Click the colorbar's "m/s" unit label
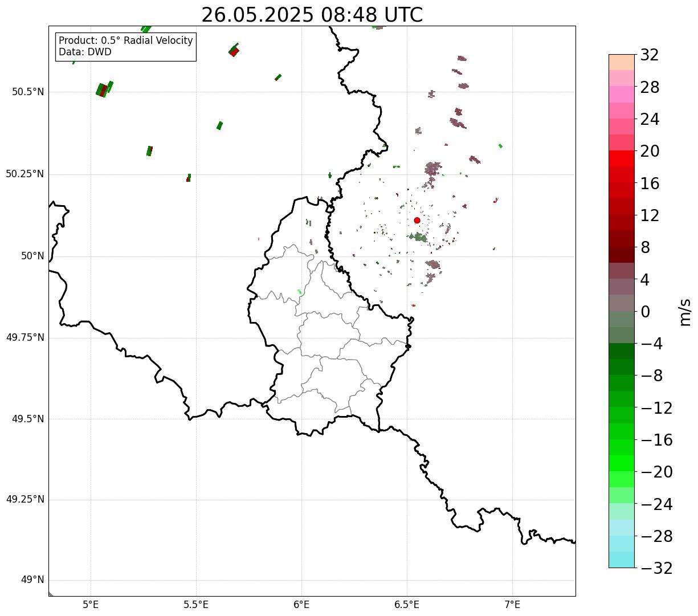The height and width of the screenshot is (616, 698). coord(685,312)
